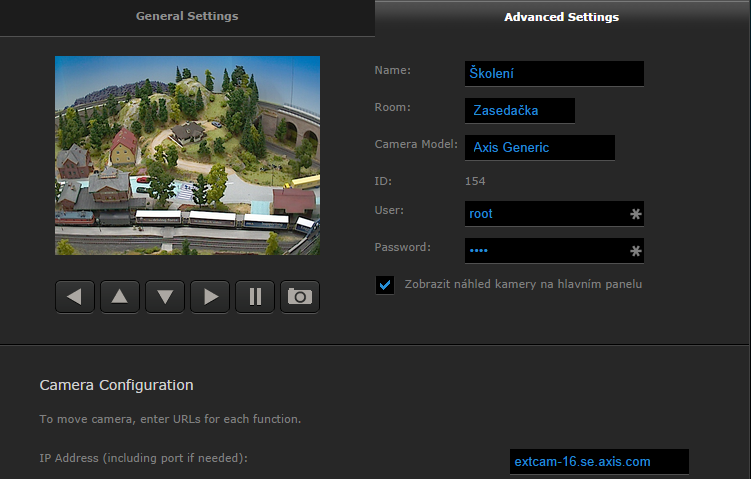Click the Password: label
The height and width of the screenshot is (479, 751).
pyautogui.click(x=402, y=247)
